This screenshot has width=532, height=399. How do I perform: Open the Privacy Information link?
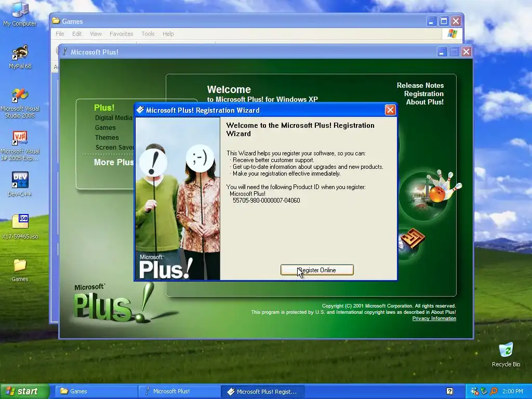point(434,318)
